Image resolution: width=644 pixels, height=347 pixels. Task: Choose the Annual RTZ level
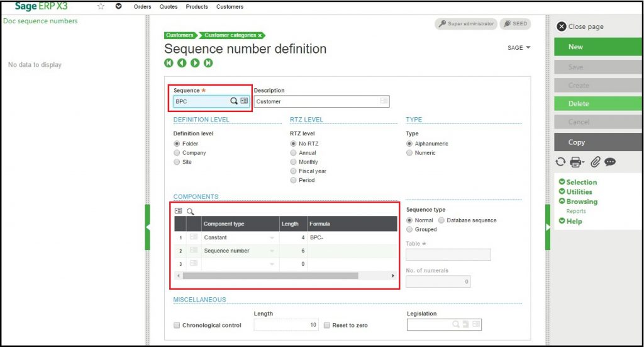(294, 153)
